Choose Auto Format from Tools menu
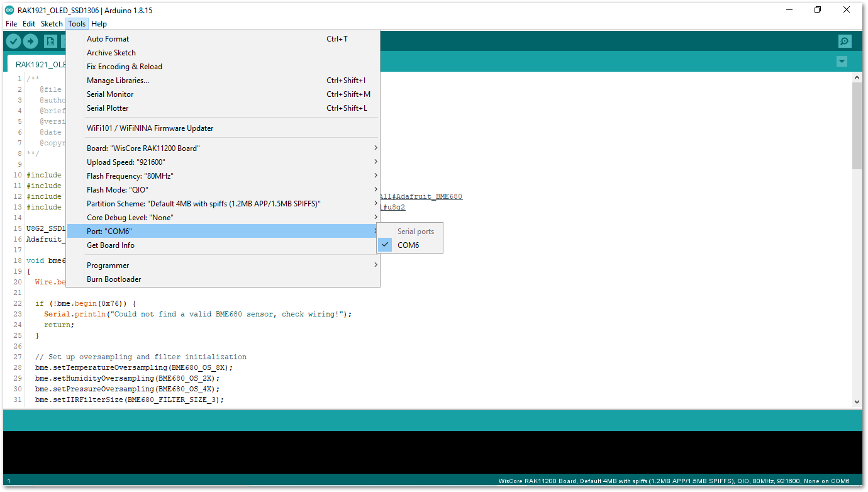 tap(223, 39)
